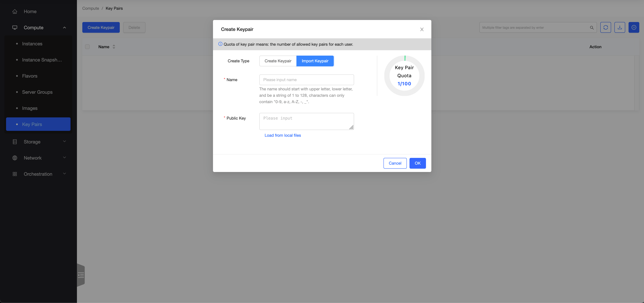This screenshot has width=644, height=303.
Task: Click the Storage icon in sidebar
Action: 15,142
